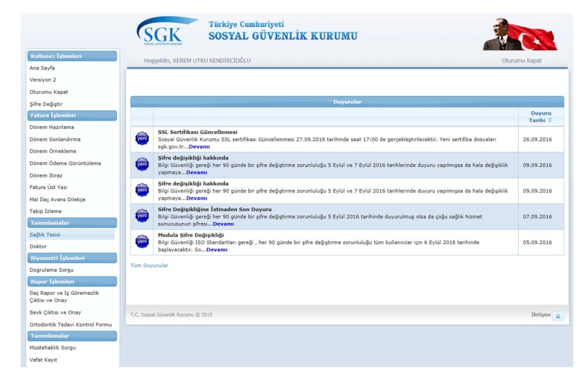This screenshot has height=383, width=588.
Task: Click the Hoşgeldin, KEREM UTKU KENDİRCİOĞLU greeting
Action: coord(197,61)
